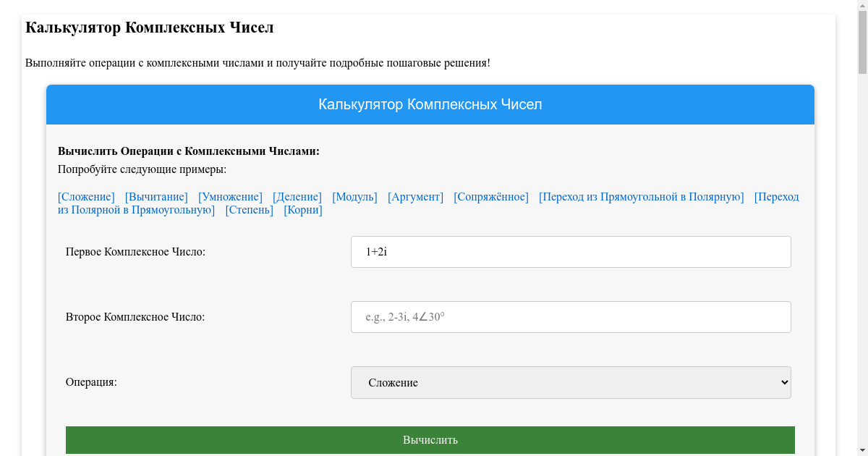868x456 pixels.
Task: Click the empty second complex number field
Action: (570, 317)
